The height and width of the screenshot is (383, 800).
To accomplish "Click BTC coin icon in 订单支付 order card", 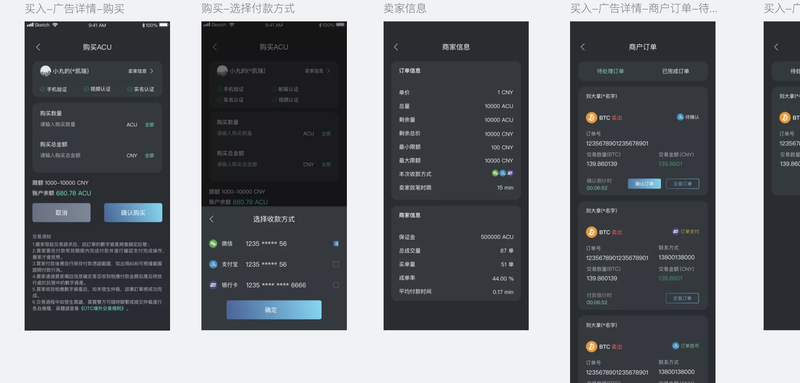I will pyautogui.click(x=591, y=232).
